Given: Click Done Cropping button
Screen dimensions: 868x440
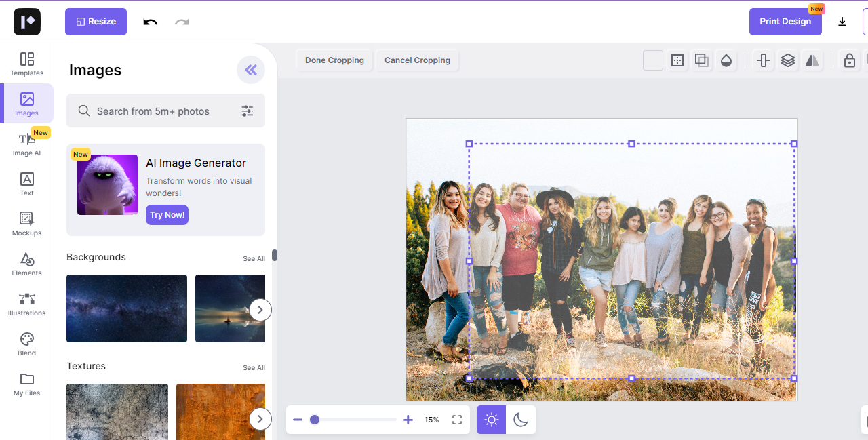Looking at the screenshot, I should (334, 60).
